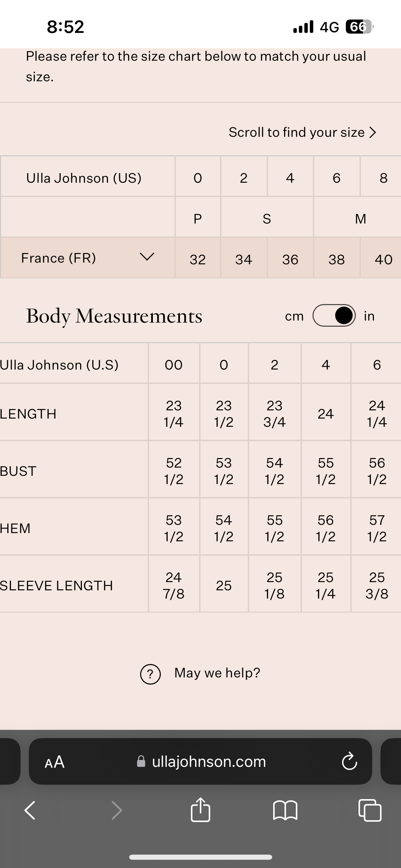Tap the Scroll to find your size text

click(296, 132)
